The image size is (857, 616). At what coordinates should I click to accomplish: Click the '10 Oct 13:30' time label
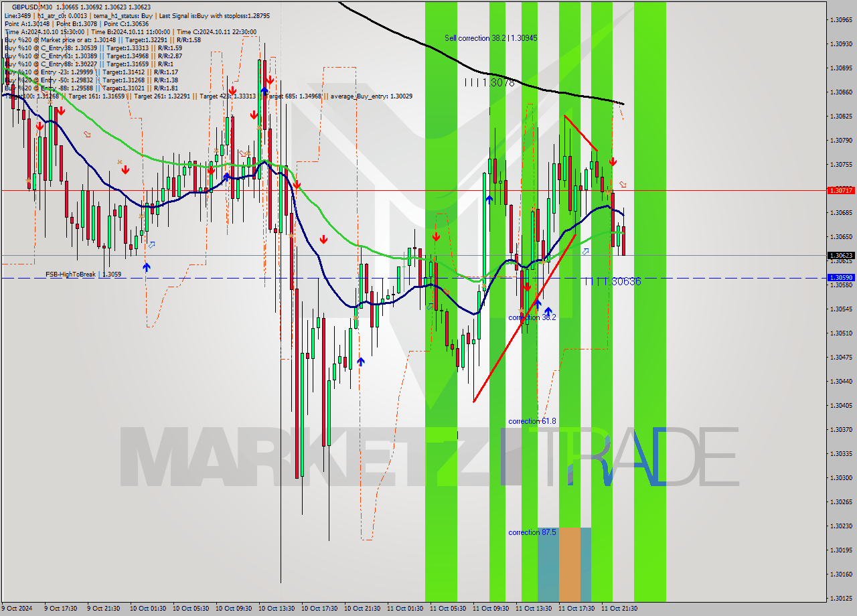[277, 609]
